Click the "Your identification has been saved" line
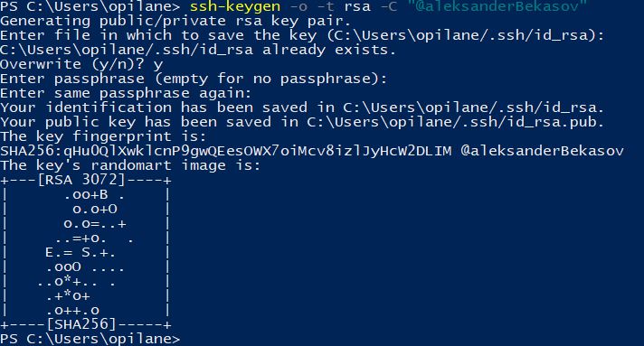The image size is (644, 346). tap(302, 108)
